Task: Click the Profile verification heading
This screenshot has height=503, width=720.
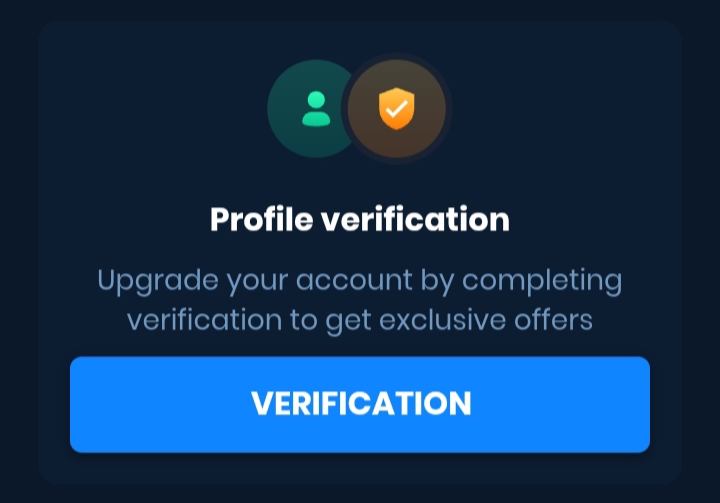Action: point(360,219)
